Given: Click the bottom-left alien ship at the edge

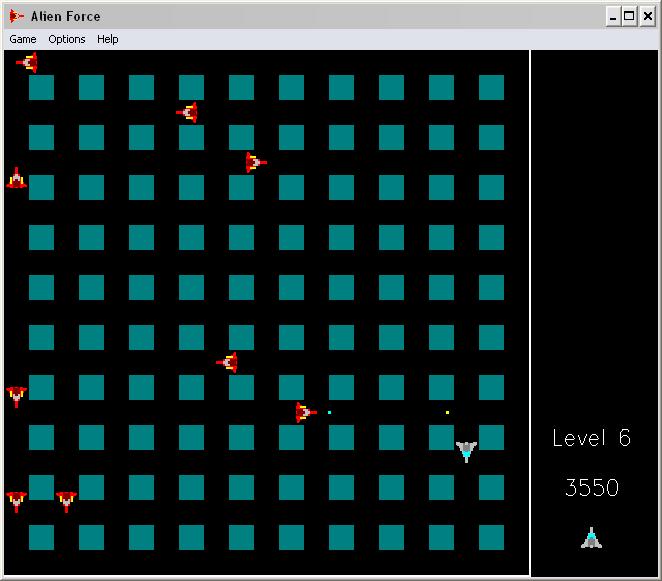Looking at the screenshot, I should pyautogui.click(x=16, y=502).
